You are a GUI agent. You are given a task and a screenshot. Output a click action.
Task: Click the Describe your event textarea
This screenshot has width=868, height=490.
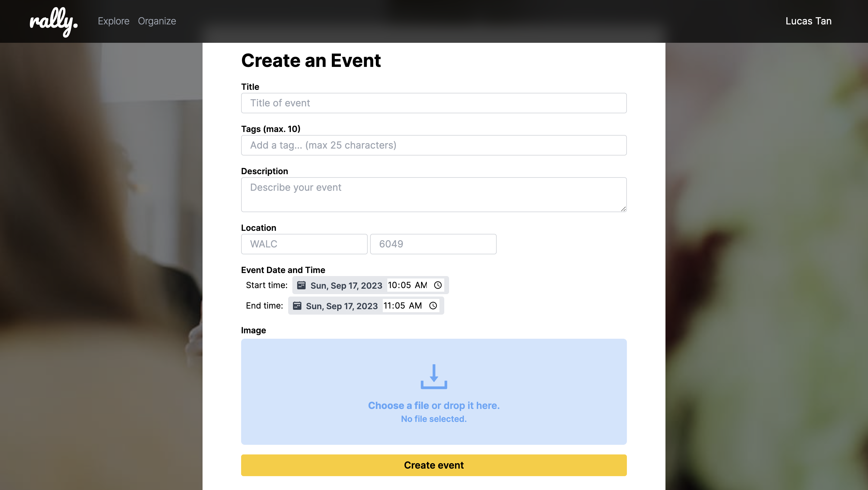click(434, 194)
